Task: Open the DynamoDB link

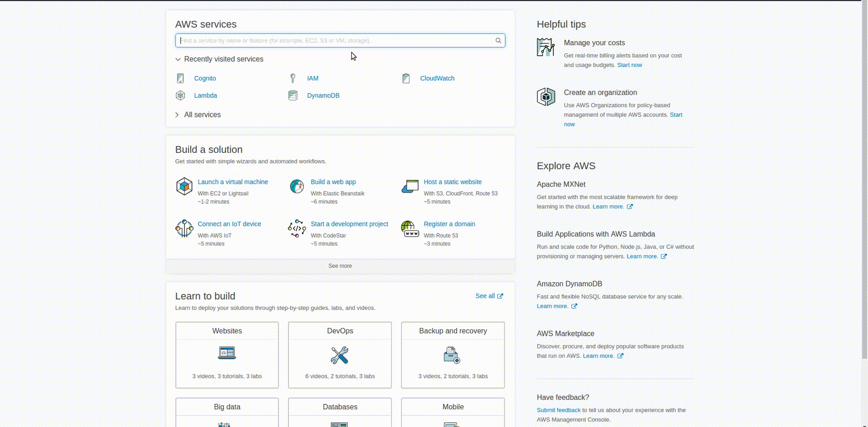Action: pos(323,96)
